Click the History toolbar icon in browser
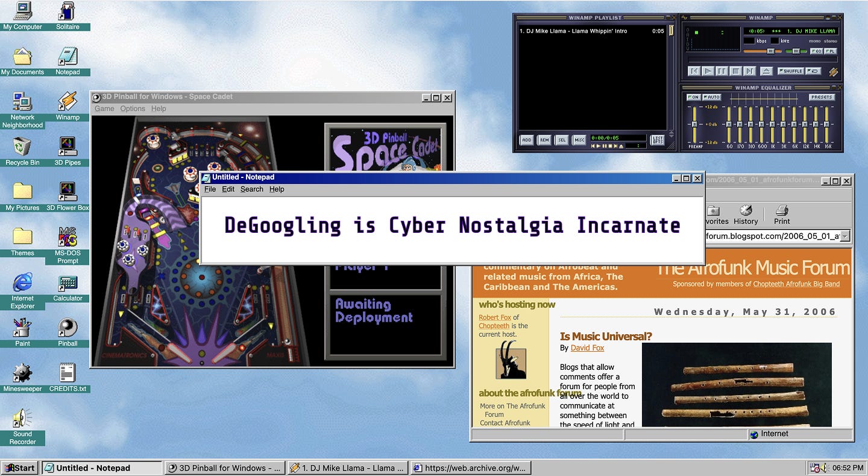This screenshot has height=476, width=868. [x=746, y=214]
